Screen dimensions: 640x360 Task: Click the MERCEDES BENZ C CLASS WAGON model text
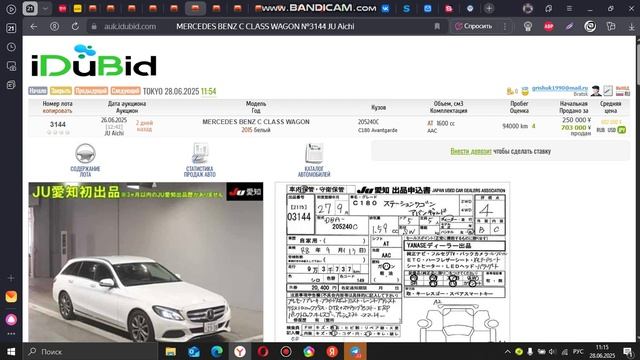pyautogui.click(x=256, y=122)
